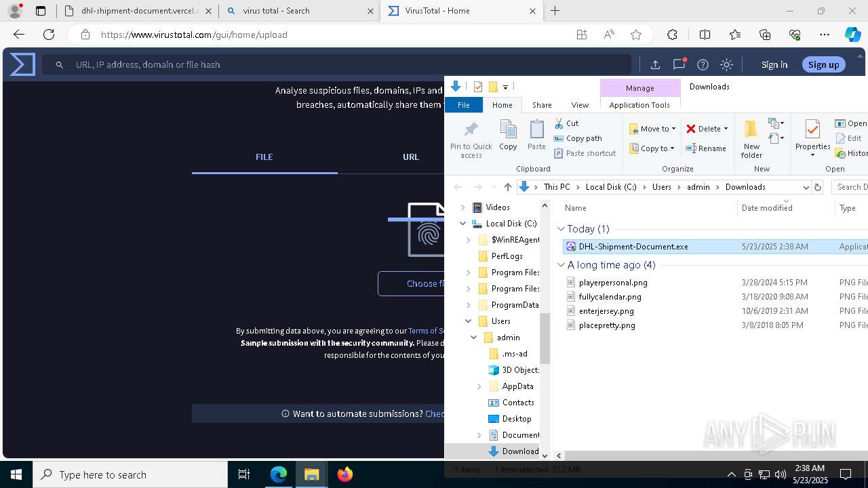Open address bar history dropdown in Explorer

[806, 187]
